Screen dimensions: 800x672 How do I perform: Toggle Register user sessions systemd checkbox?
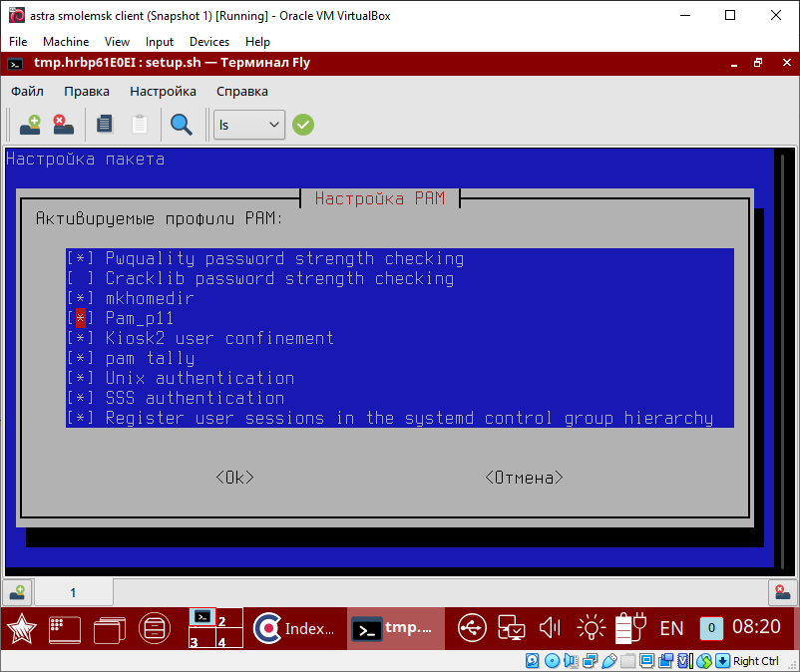[x=81, y=418]
